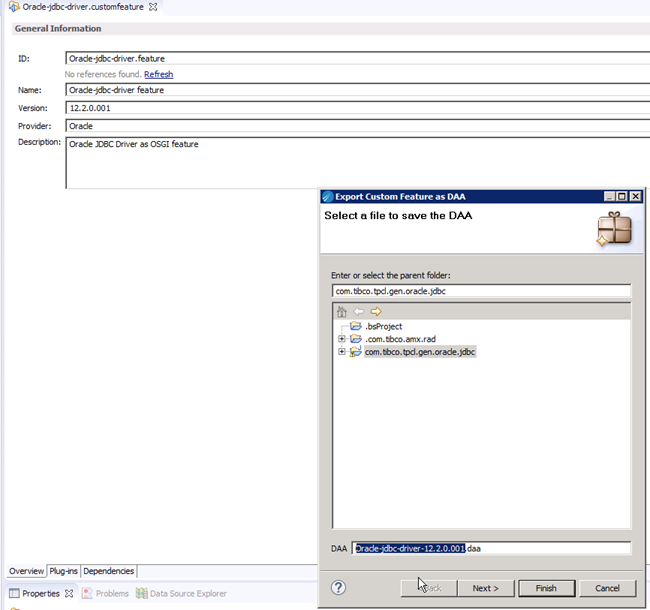
Task: Click the export dialog title bar icon
Action: click(x=328, y=196)
